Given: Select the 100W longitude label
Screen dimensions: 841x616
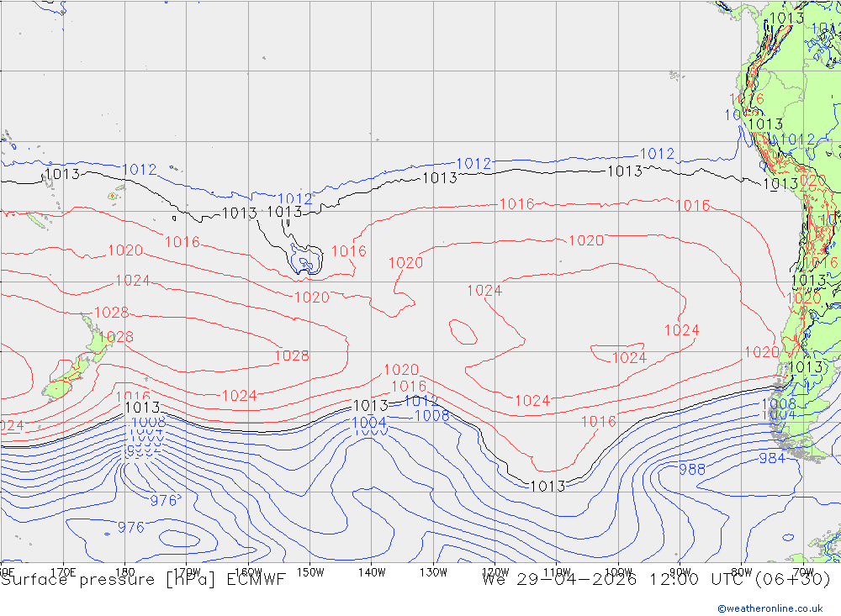Looking at the screenshot, I should 618,572.
